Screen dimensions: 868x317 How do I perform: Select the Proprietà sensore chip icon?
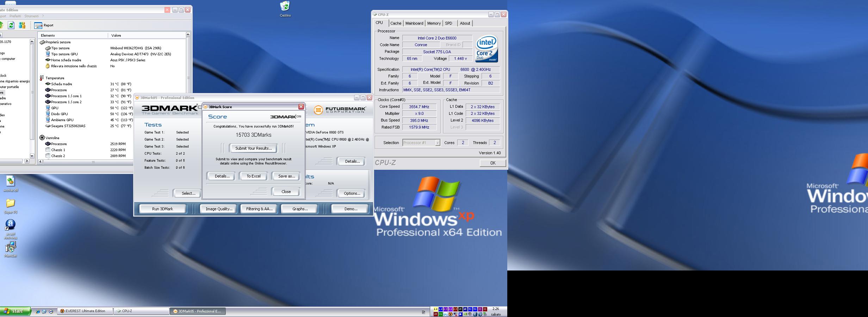42,42
